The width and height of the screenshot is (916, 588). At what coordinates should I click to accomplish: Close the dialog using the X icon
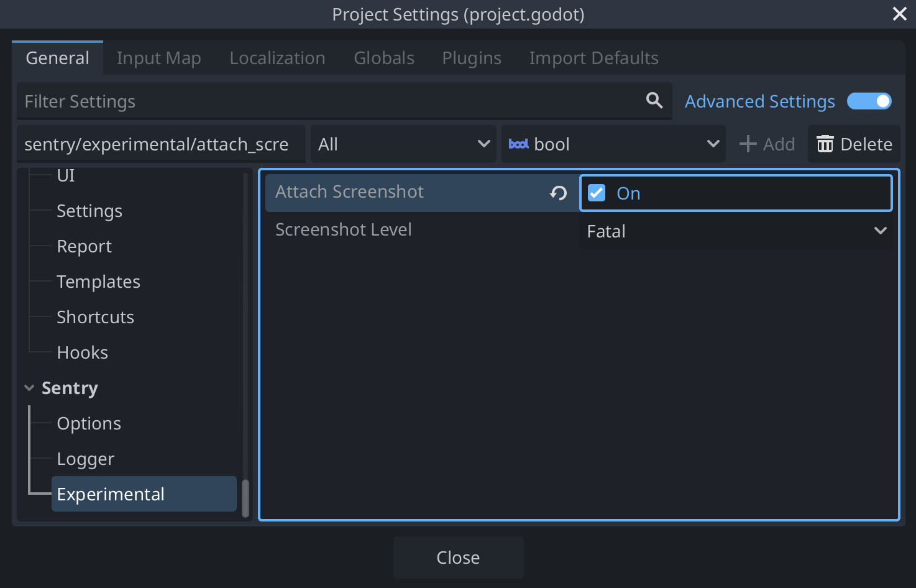[x=899, y=14]
